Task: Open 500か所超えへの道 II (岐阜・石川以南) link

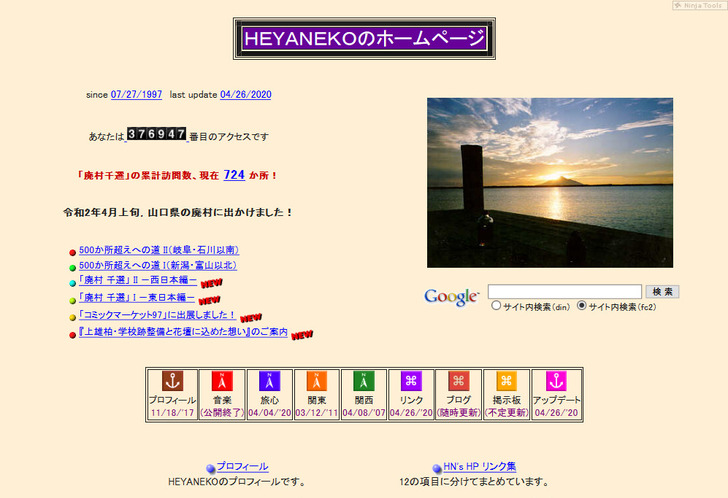Action: 158,250
